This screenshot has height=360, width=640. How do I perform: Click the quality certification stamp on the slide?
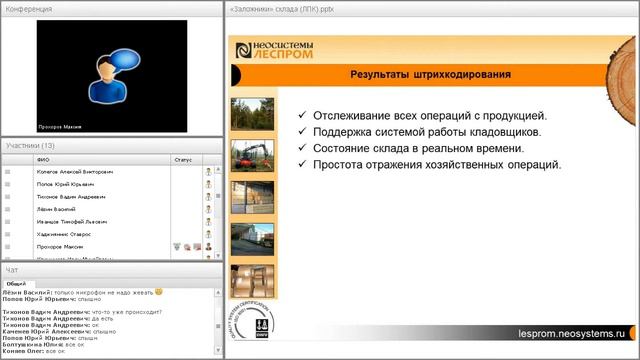[251, 320]
